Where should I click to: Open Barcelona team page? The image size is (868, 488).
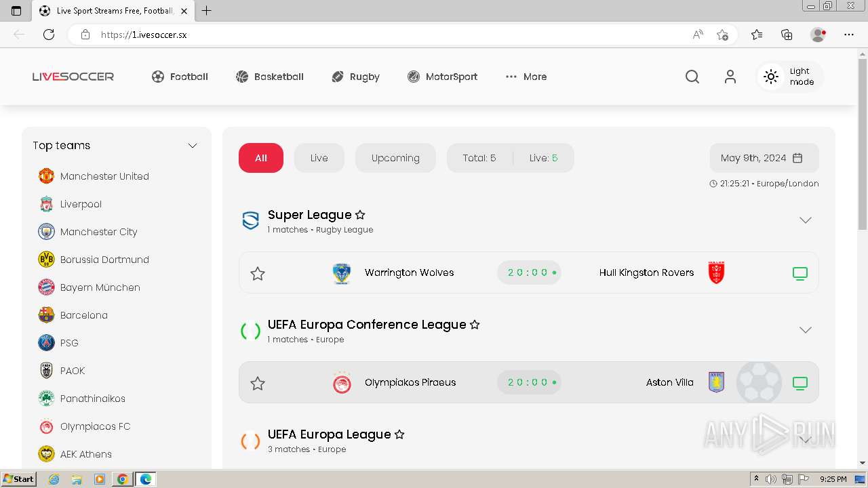click(73, 315)
